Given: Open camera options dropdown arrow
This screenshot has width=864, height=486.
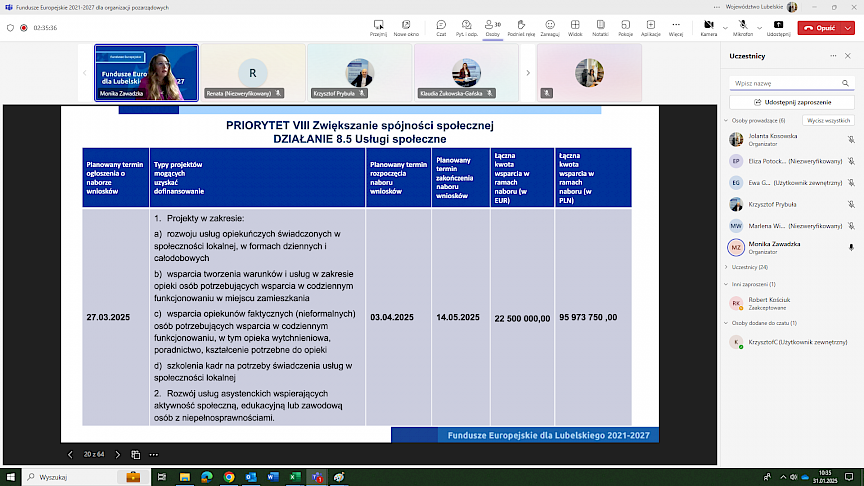Looking at the screenshot, I should tap(725, 28).
